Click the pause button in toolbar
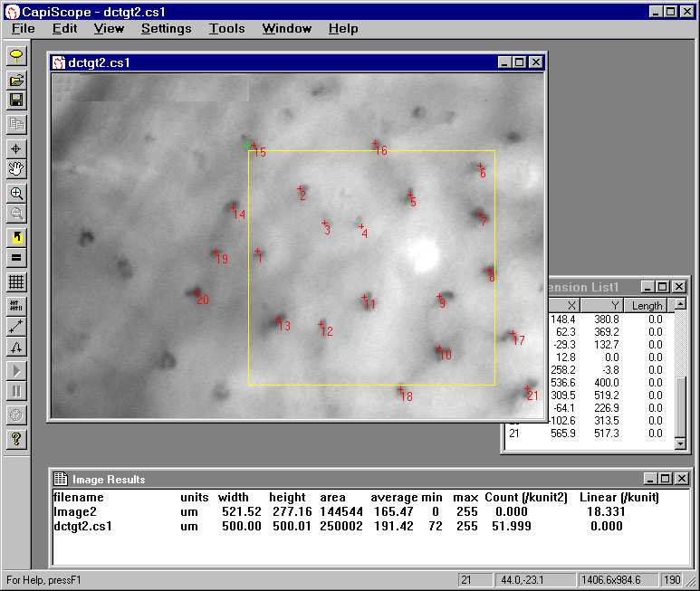The width and height of the screenshot is (700, 591). pos(16,391)
